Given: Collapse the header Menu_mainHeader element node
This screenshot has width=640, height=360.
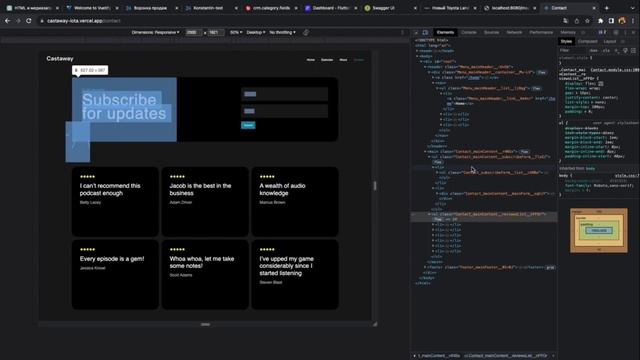Looking at the screenshot, I should point(425,67).
